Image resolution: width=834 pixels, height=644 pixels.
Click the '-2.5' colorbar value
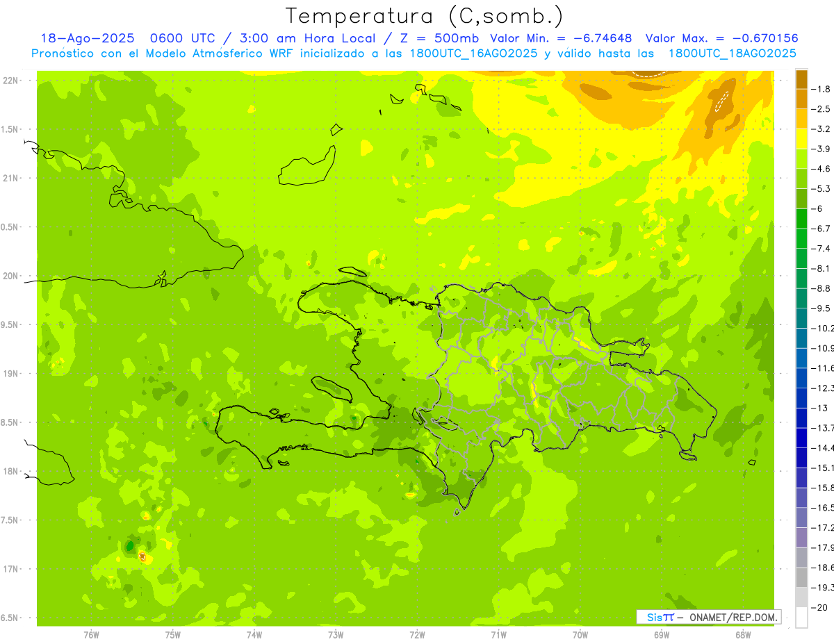click(x=821, y=109)
